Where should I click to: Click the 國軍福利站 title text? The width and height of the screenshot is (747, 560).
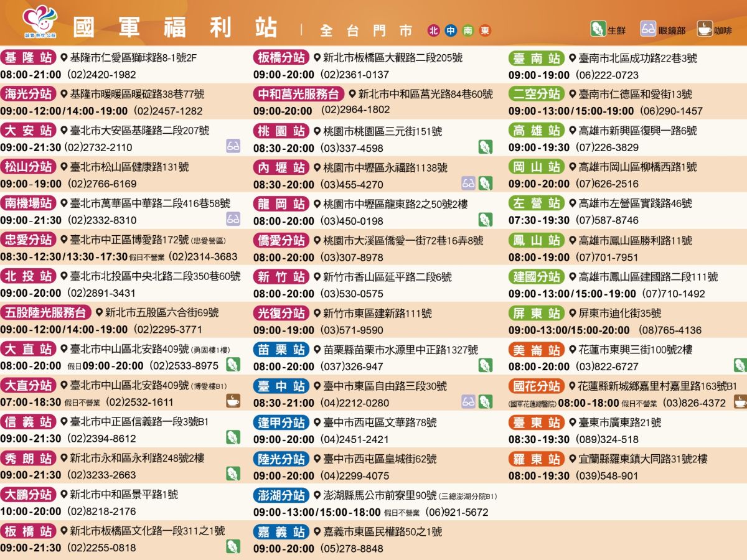tap(175, 27)
